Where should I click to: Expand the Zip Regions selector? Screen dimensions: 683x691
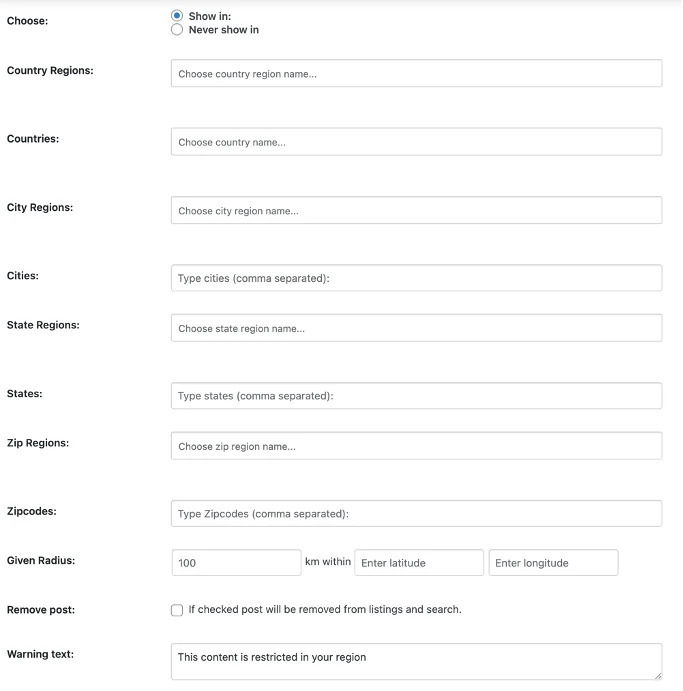click(x=416, y=446)
